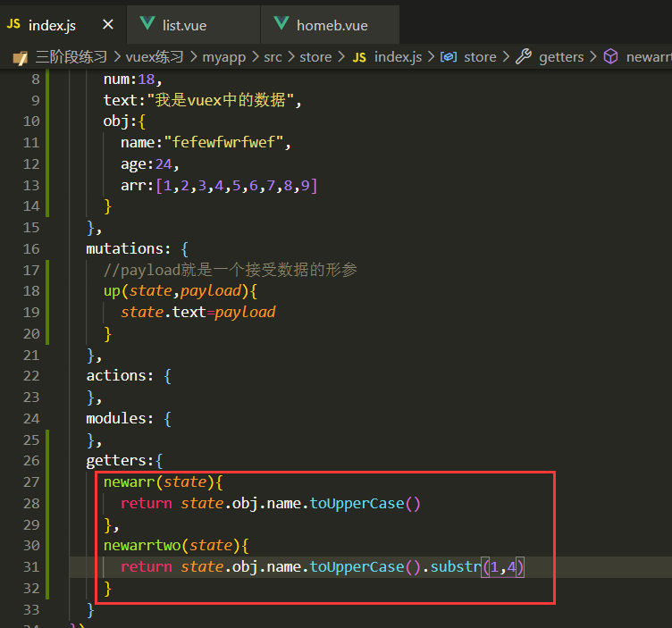Select breadcrumb folder 三阶段练习
Viewport: 672px width, 628px height.
point(71,56)
